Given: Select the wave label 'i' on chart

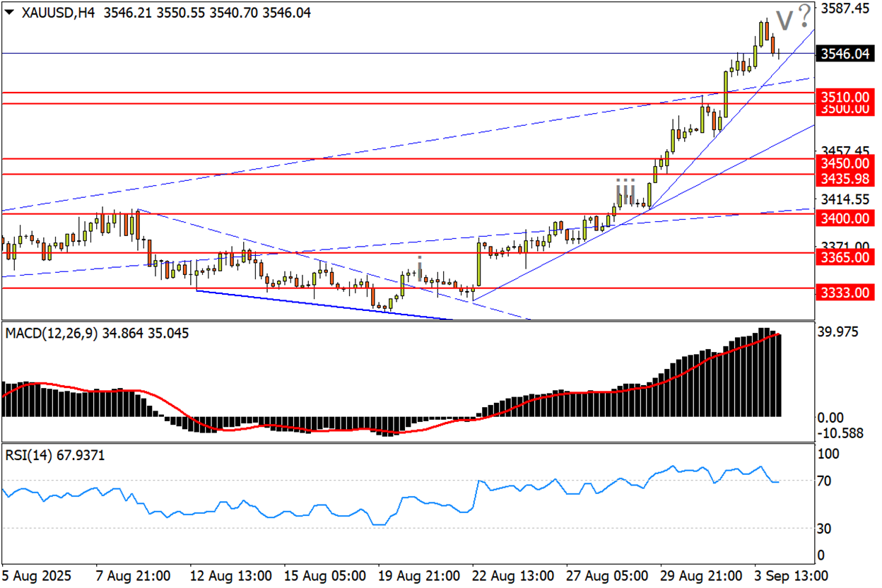Looking at the screenshot, I should pyautogui.click(x=420, y=268).
